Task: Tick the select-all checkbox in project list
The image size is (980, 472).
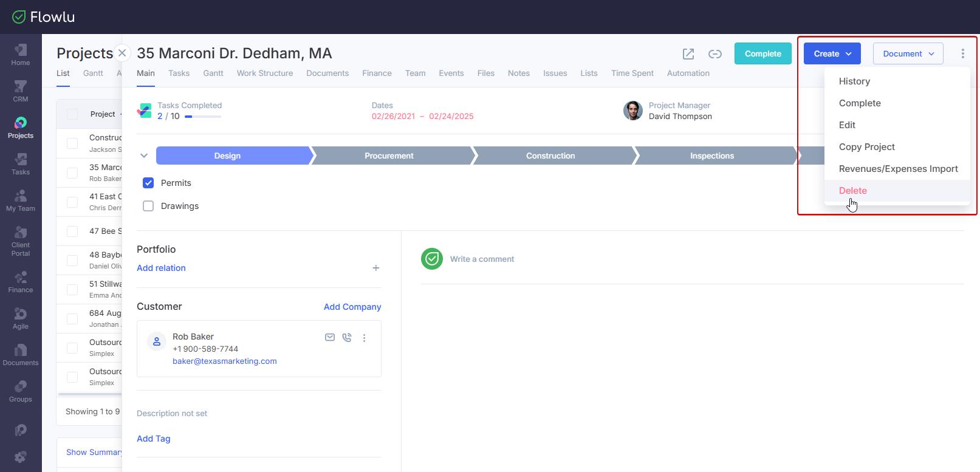Action: tap(72, 114)
